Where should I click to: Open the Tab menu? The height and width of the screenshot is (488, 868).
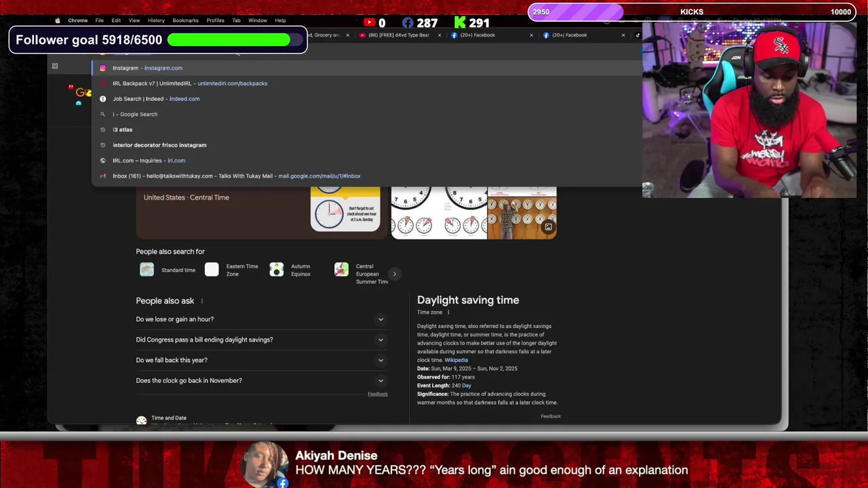[236, 20]
